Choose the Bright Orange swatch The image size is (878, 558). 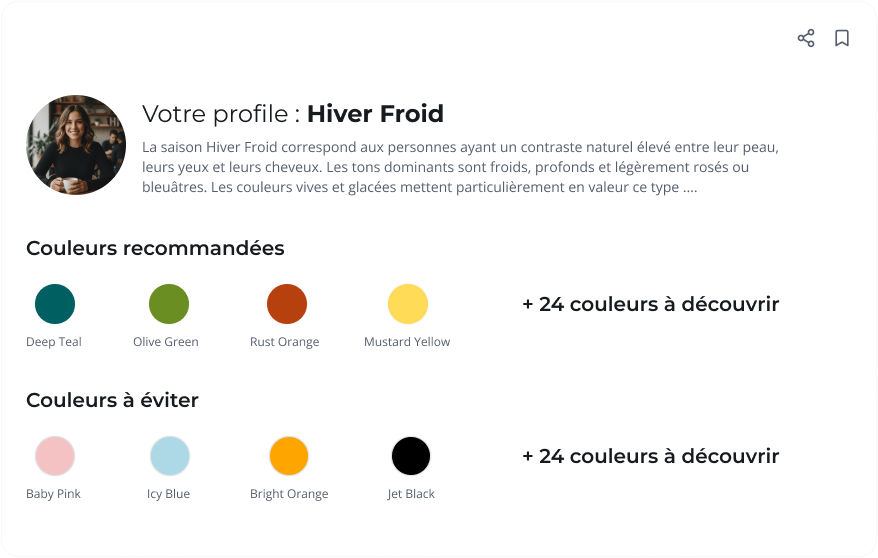tap(289, 456)
